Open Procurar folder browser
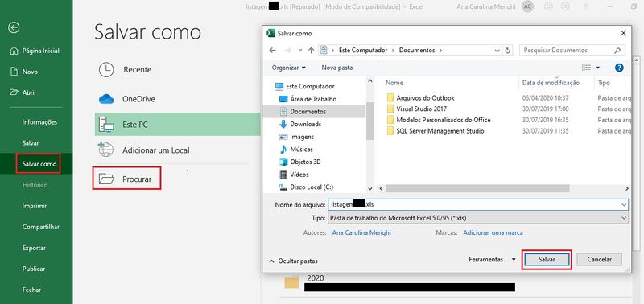Viewport: 644px width, 304px height. 126,178
